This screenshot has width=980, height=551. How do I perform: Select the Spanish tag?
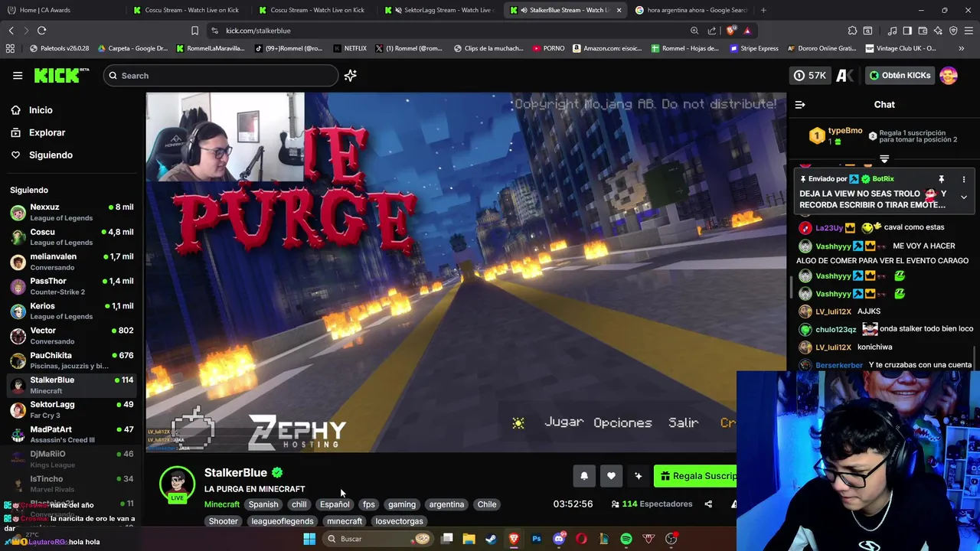[263, 504]
